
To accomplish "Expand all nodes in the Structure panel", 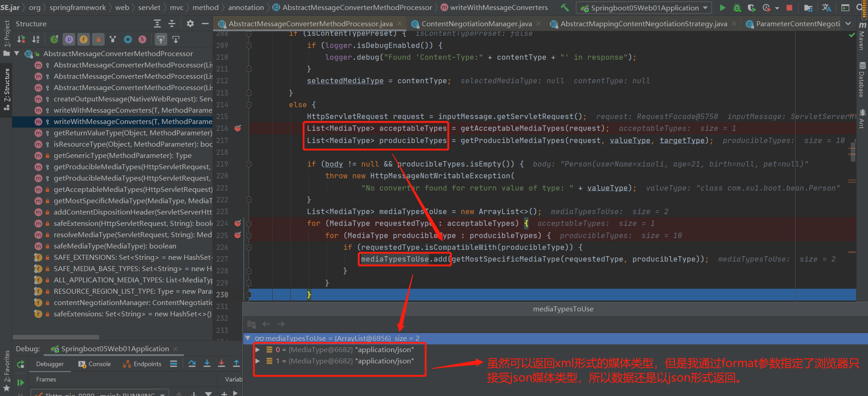I will click(x=157, y=24).
